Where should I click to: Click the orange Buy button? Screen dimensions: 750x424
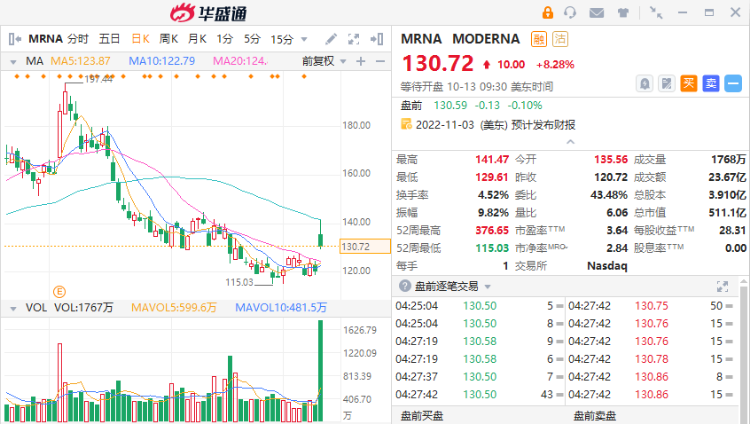point(688,84)
